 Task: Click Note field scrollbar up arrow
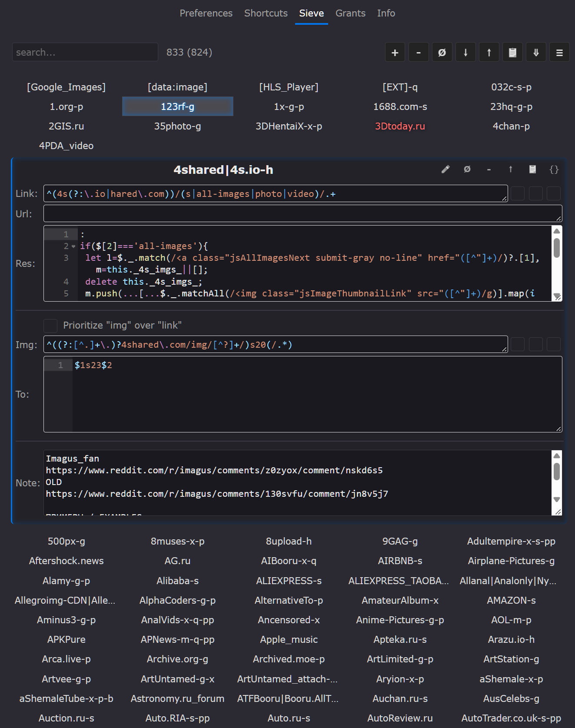pos(557,455)
